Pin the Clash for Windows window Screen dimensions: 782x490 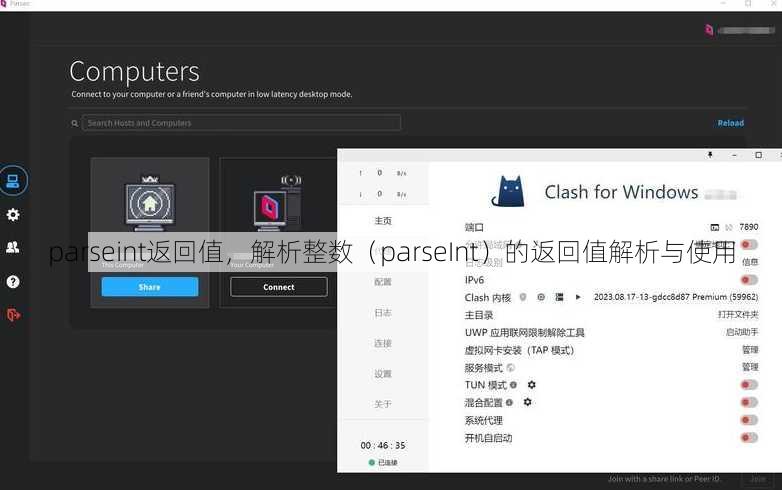[710, 155]
